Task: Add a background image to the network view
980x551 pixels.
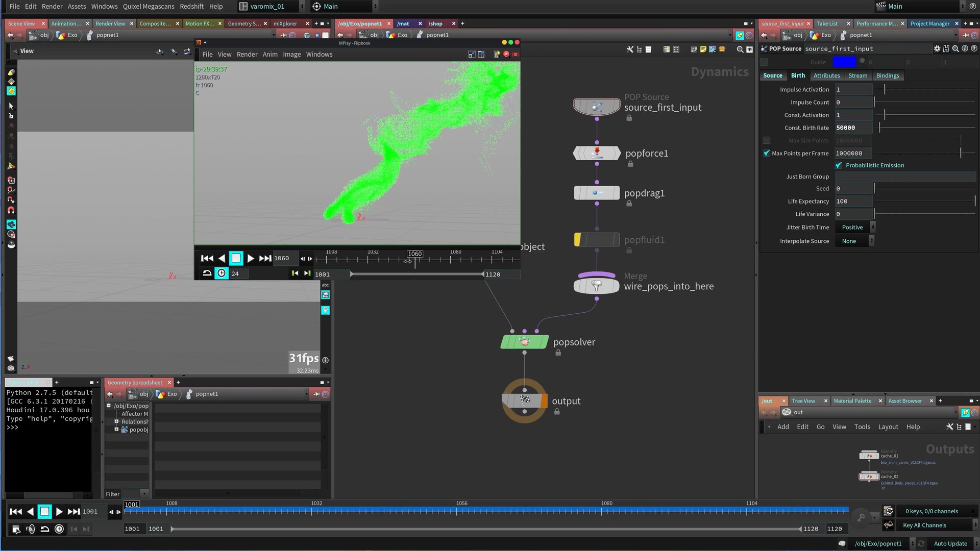Action: coord(713,49)
